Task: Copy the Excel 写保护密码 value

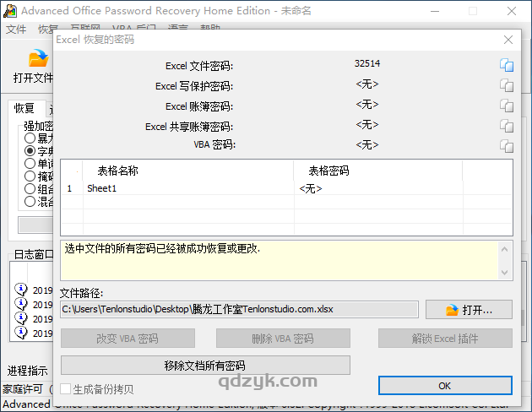Action: [x=506, y=85]
